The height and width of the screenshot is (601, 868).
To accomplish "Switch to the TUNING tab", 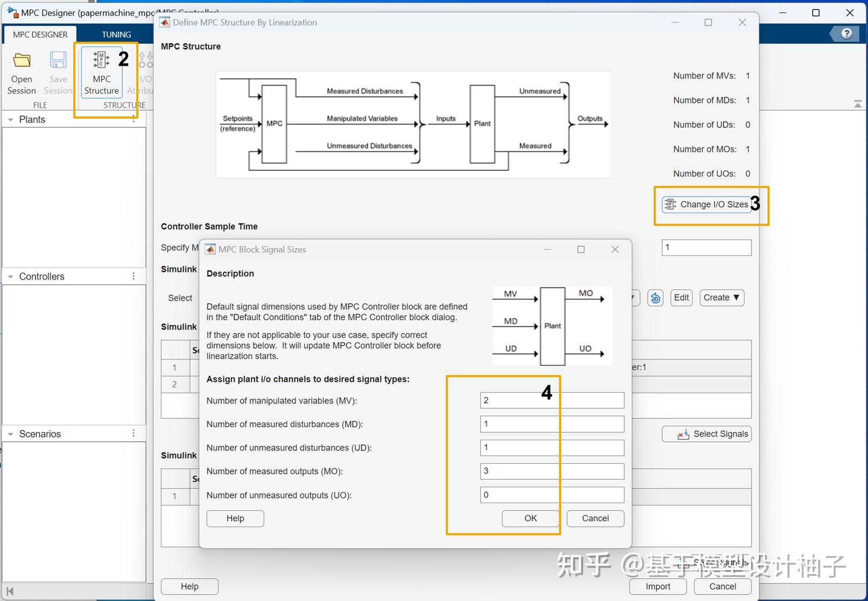I will (115, 34).
